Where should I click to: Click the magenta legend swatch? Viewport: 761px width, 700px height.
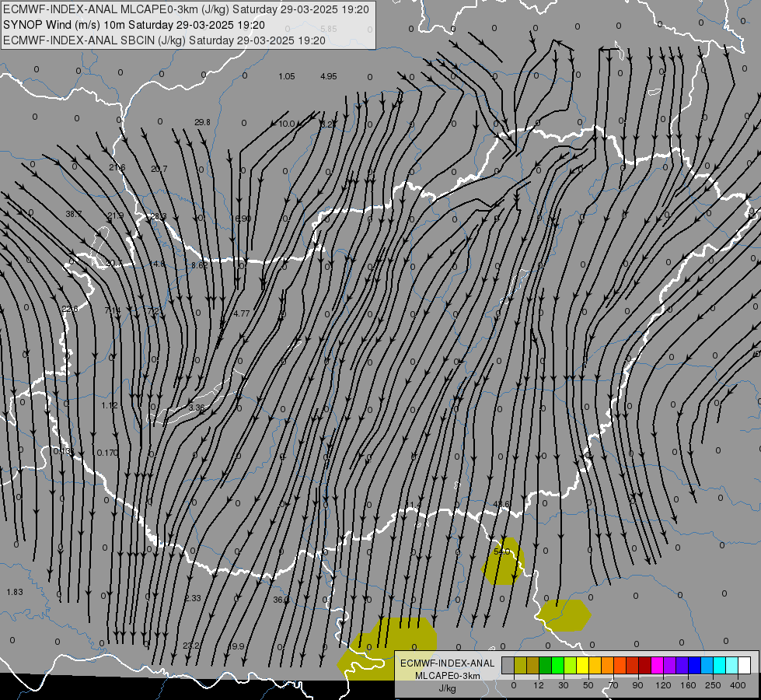(658, 665)
